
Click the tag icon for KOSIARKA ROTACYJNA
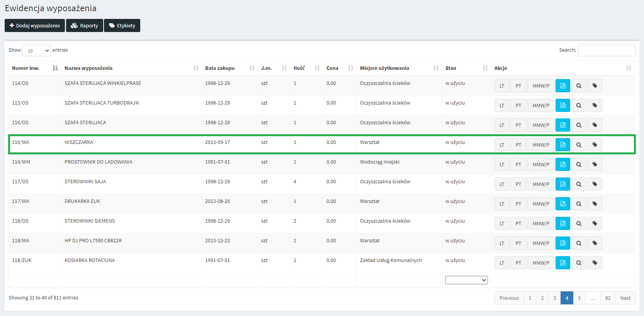coord(595,263)
